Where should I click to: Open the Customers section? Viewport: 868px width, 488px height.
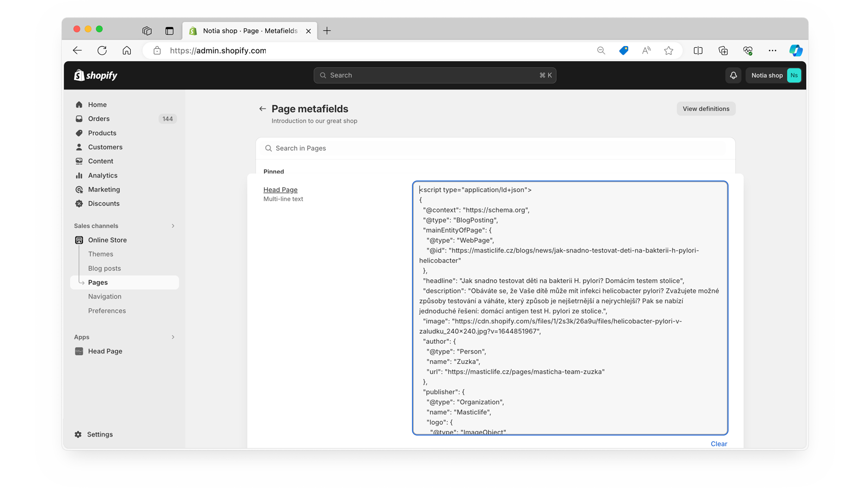[x=105, y=147]
